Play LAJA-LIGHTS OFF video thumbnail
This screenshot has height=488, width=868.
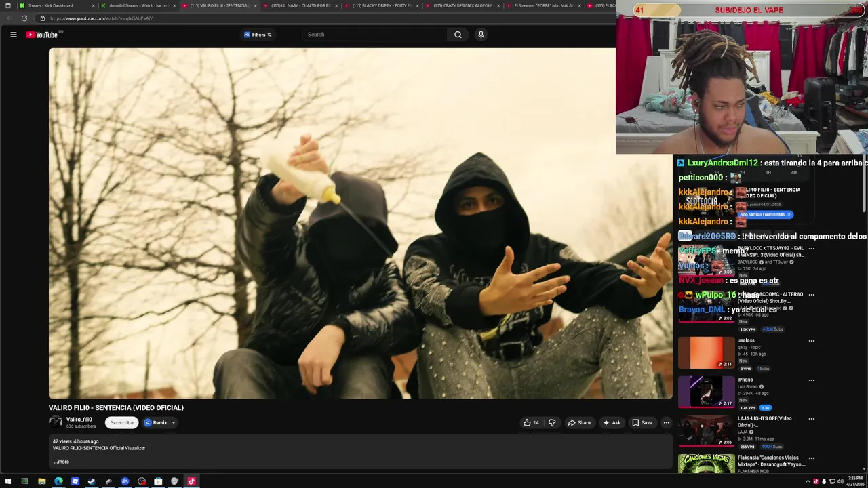tap(706, 430)
